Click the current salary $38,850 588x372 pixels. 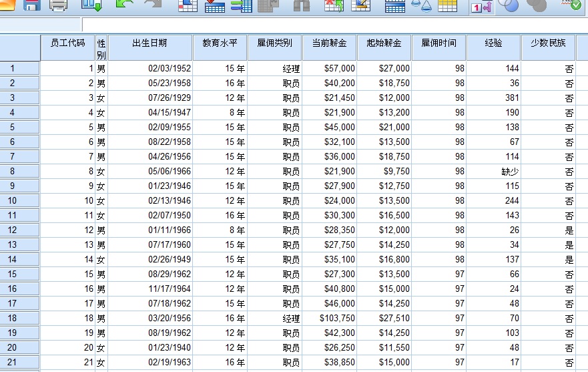coord(329,362)
